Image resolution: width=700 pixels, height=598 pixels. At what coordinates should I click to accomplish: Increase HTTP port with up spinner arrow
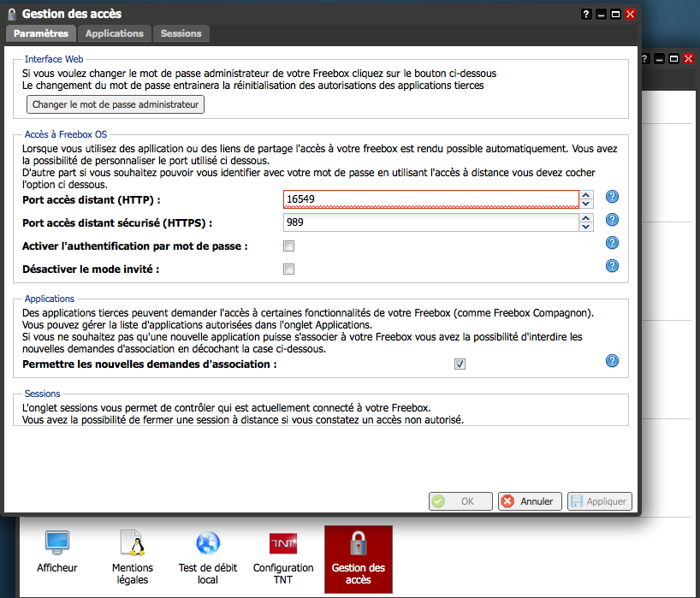[586, 195]
